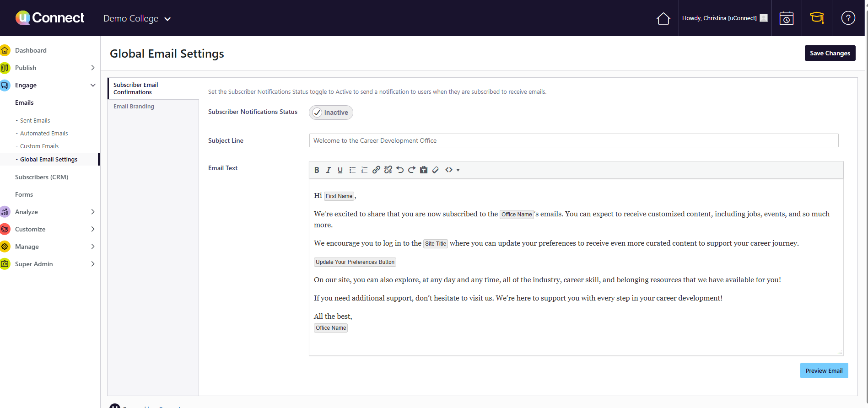Open Automated Emails in sidebar
The height and width of the screenshot is (408, 868).
[44, 134]
